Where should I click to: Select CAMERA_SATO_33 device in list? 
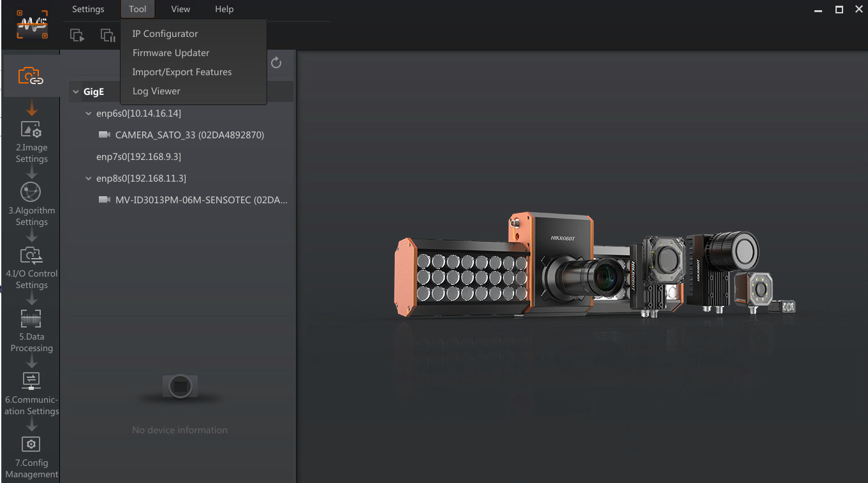click(189, 135)
